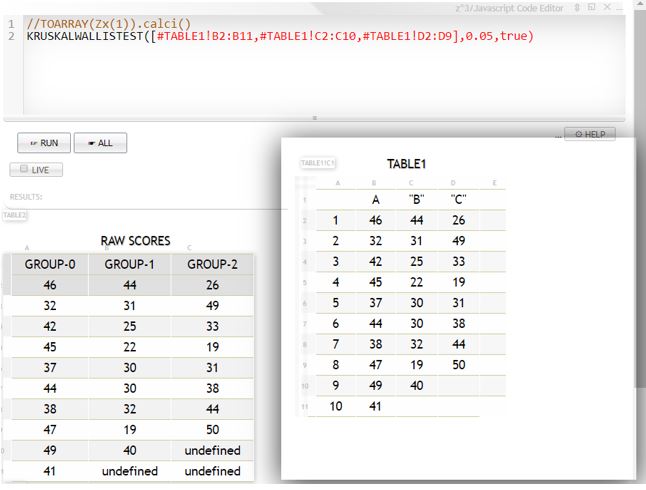The width and height of the screenshot is (646, 490).
Task: Click the pin icon in editor title bar
Action: coord(576,7)
